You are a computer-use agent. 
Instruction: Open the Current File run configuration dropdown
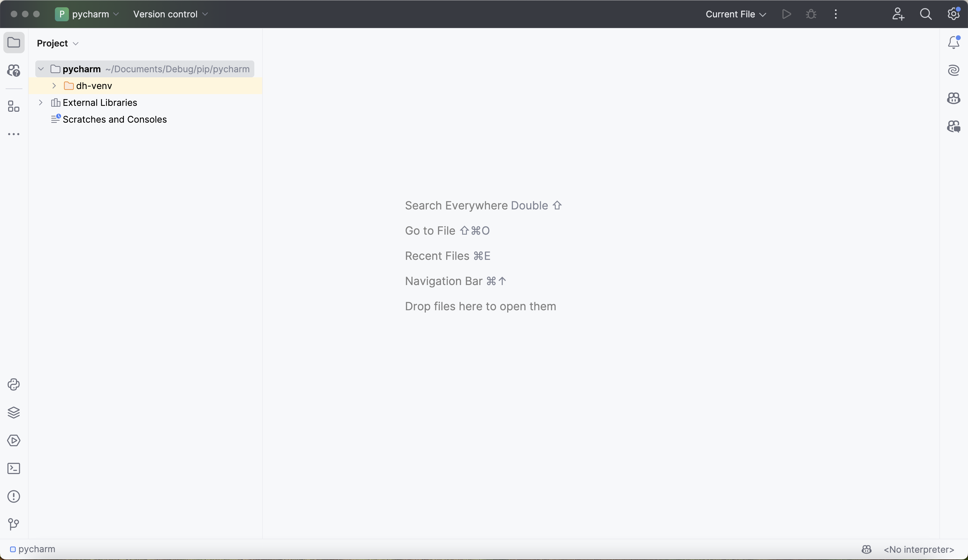click(x=735, y=14)
